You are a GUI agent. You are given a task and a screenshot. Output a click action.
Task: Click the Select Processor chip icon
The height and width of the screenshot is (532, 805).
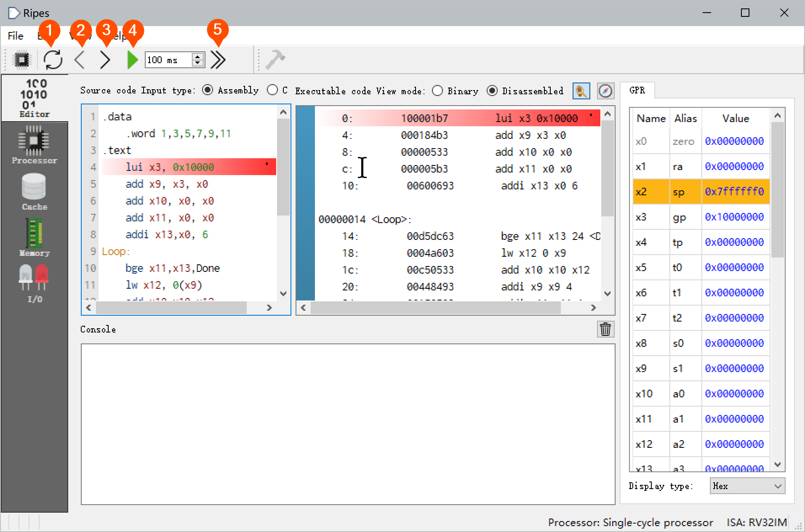tap(21, 59)
